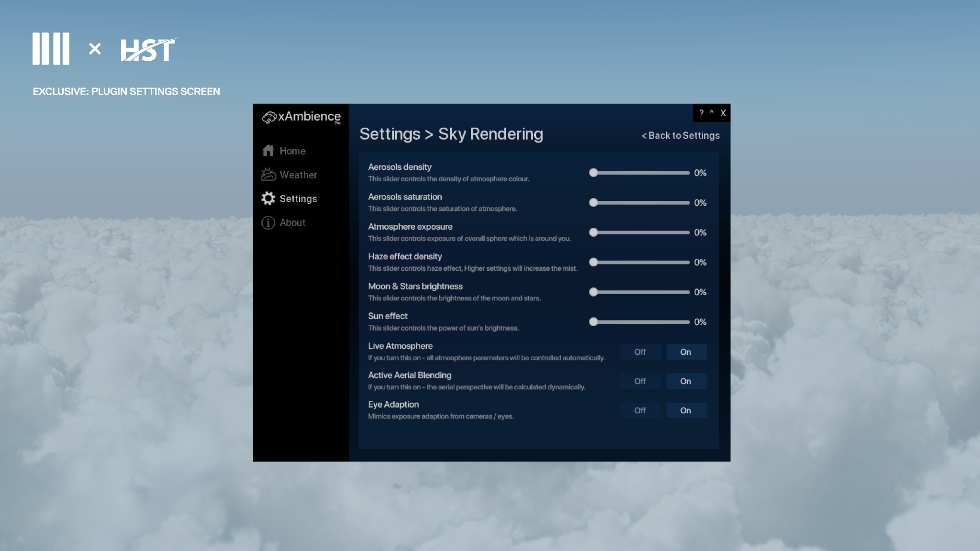Click the Aerosols density slider handle
Viewport: 980px width, 551px height.
pyautogui.click(x=593, y=173)
